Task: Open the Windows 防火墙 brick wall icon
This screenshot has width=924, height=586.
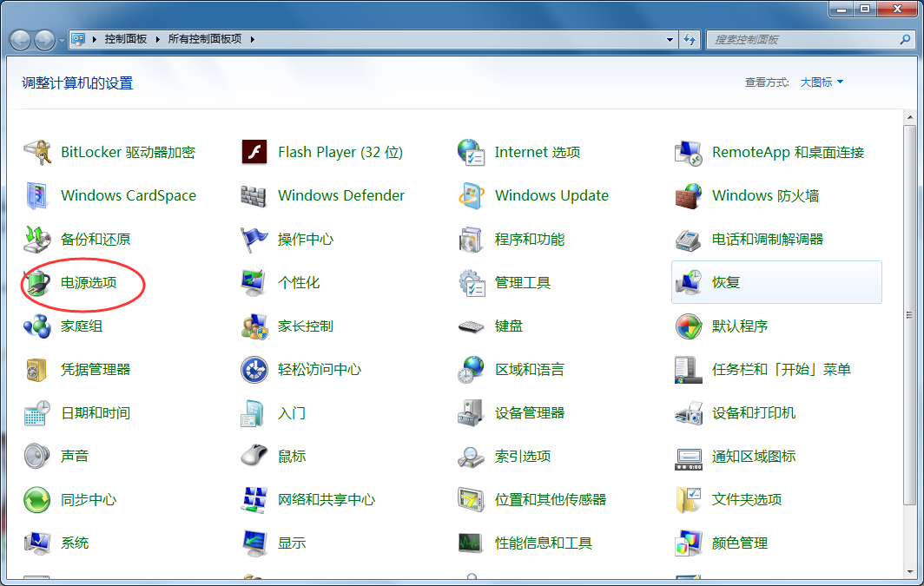Action: click(689, 195)
